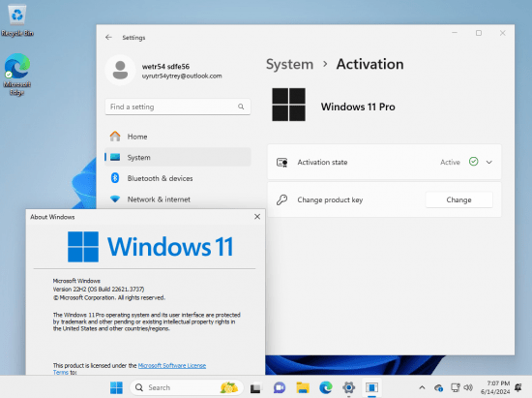Click the Change product key button

pos(458,199)
